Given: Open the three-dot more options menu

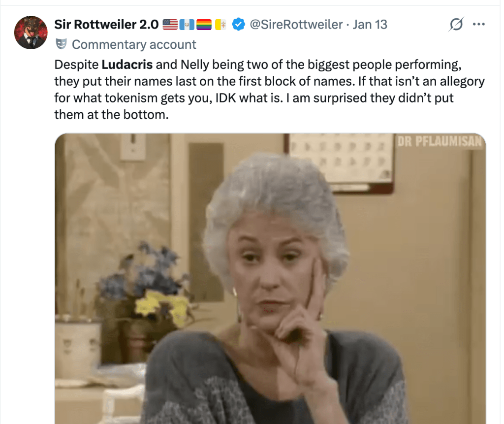Looking at the screenshot, I should [478, 25].
